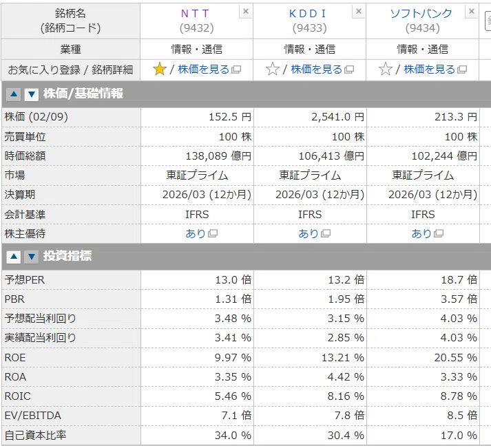This screenshot has width=491, height=448.
Task: Select ソフトバンク PBR value 3.57 倍
Action: (459, 299)
